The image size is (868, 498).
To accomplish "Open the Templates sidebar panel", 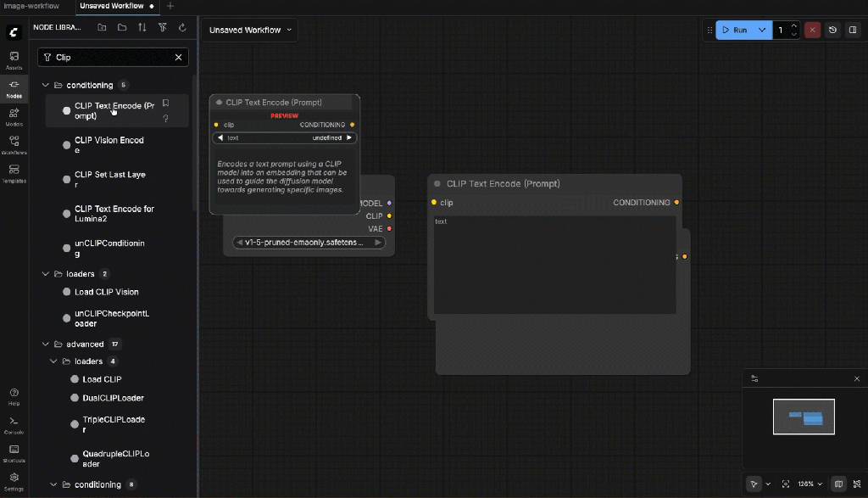I will [14, 173].
